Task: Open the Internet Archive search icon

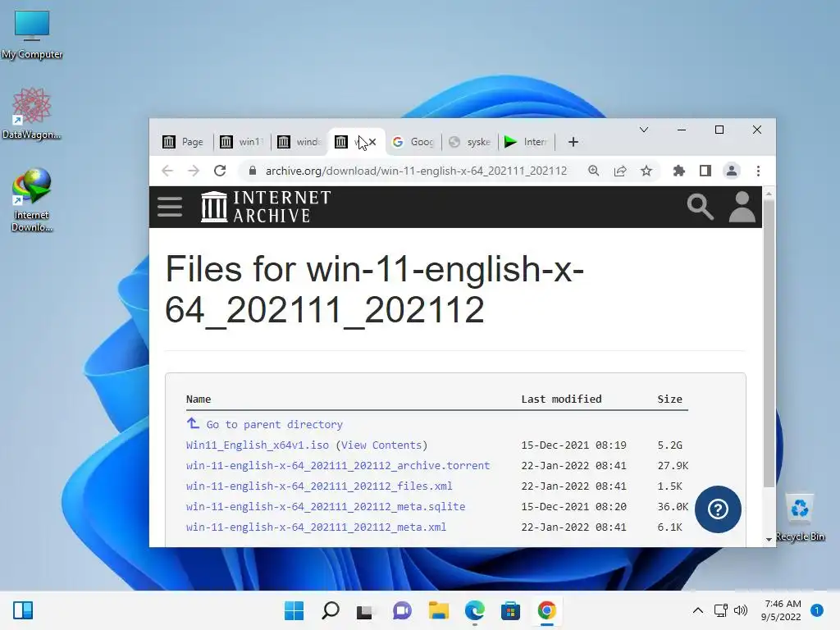Action: pyautogui.click(x=701, y=207)
